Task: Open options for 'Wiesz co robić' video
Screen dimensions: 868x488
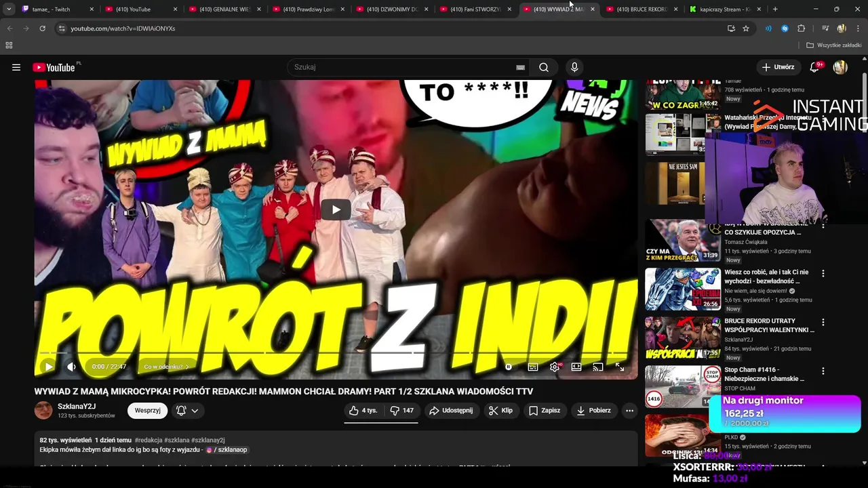Action: pyautogui.click(x=823, y=274)
